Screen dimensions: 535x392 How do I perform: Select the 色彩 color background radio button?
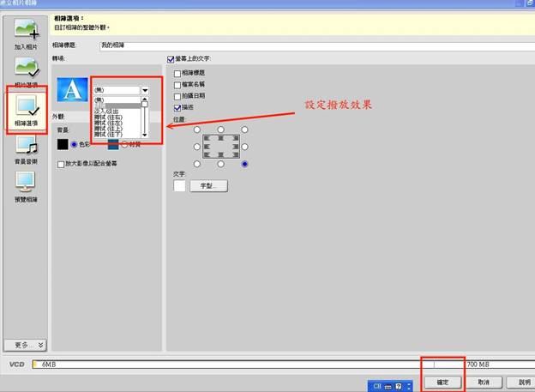(75, 143)
